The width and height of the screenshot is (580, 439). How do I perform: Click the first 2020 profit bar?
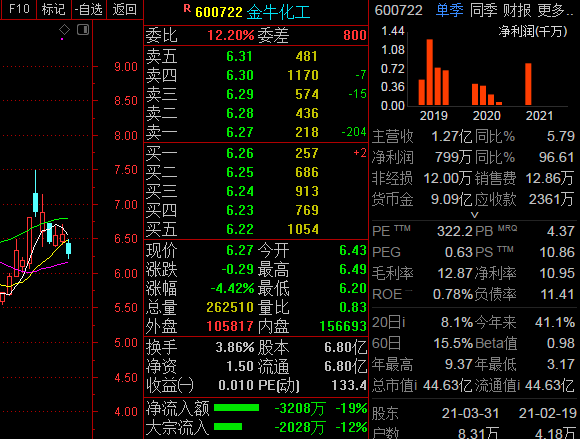[475, 95]
